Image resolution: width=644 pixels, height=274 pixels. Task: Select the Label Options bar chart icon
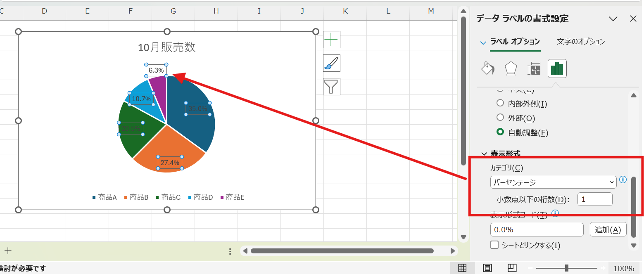pyautogui.click(x=557, y=68)
